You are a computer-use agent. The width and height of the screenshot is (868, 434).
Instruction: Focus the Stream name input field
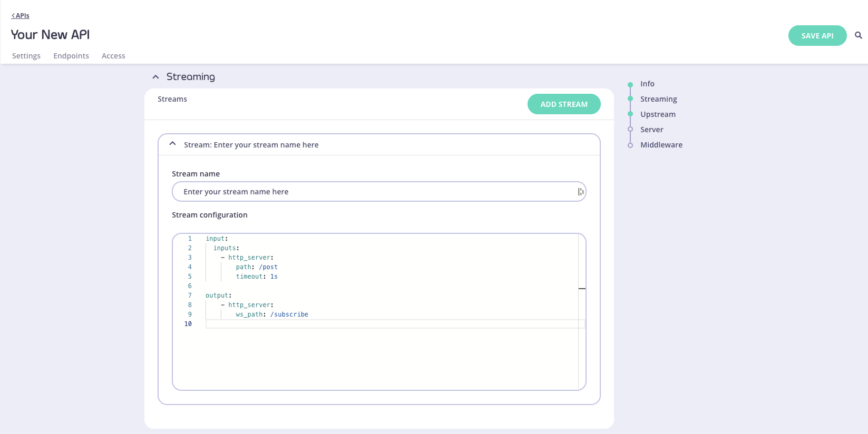[x=379, y=192]
